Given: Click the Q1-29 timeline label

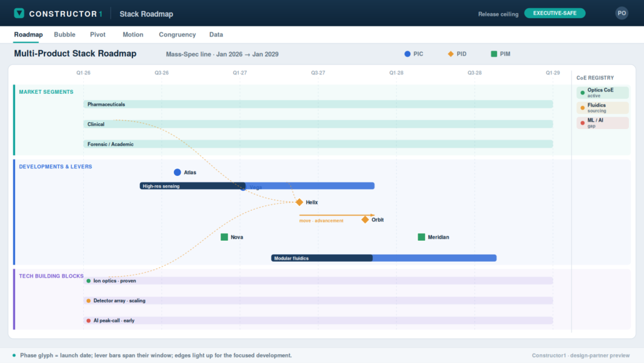Looking at the screenshot, I should [553, 73].
